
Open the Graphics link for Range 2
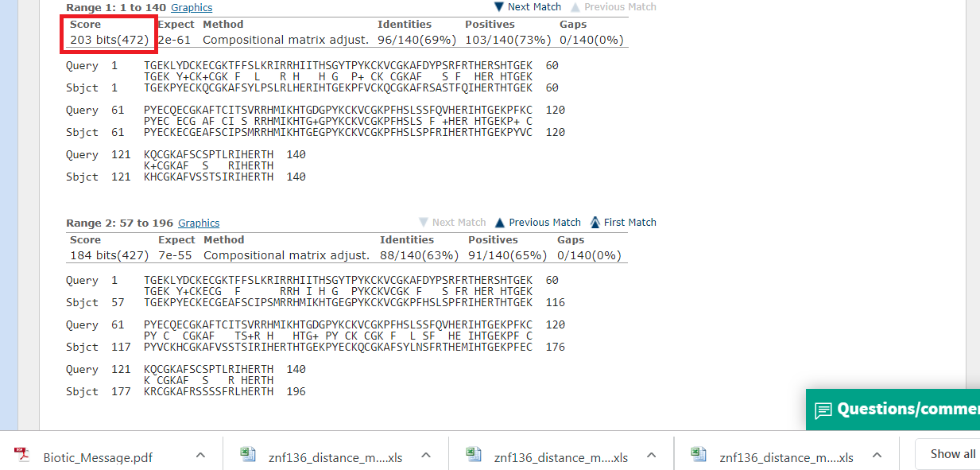199,223
